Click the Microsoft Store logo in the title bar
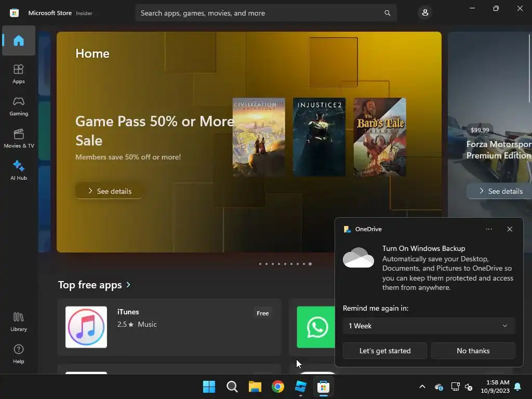Viewport: 532px width, 399px height. (14, 13)
